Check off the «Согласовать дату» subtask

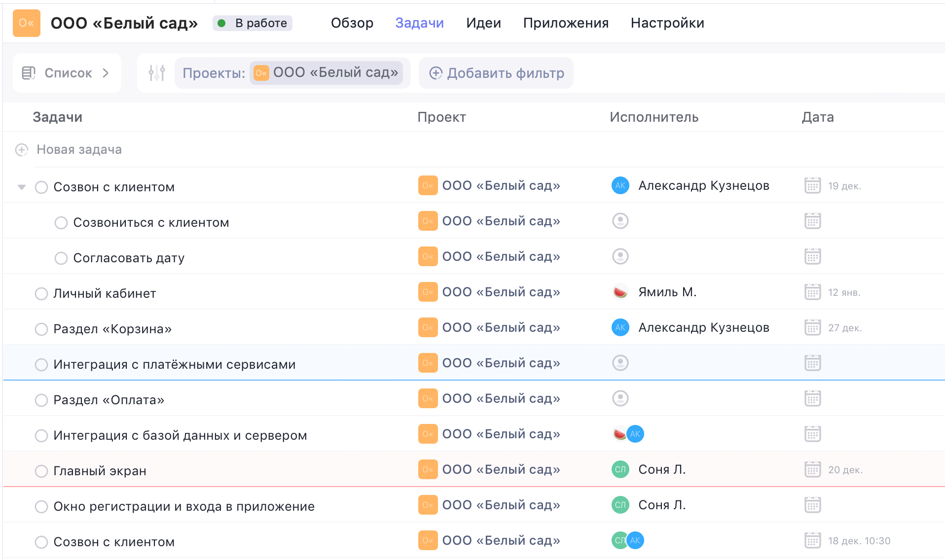point(61,258)
